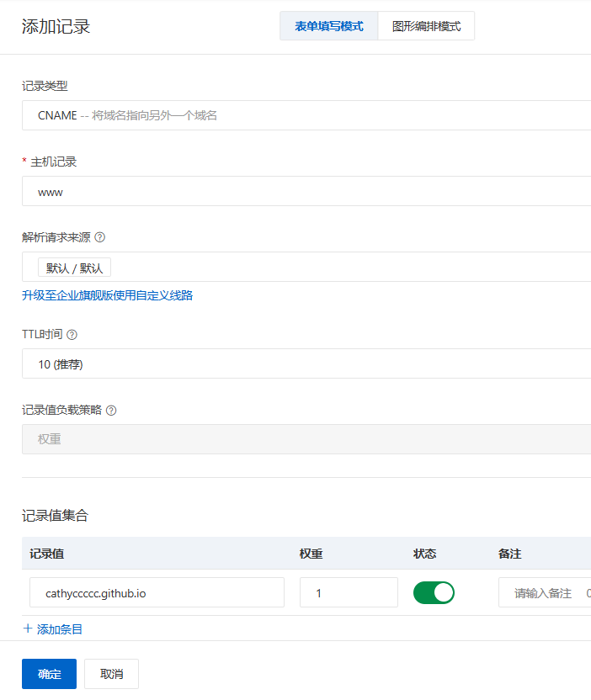Select the 默认 / 默认 source tag
Viewport: 591px width, 700px height.
point(75,268)
